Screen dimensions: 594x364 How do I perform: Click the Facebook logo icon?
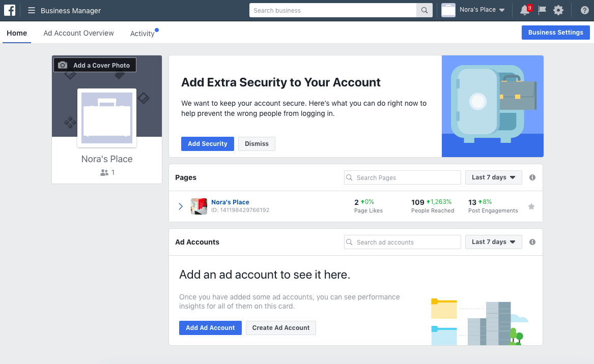tap(9, 10)
